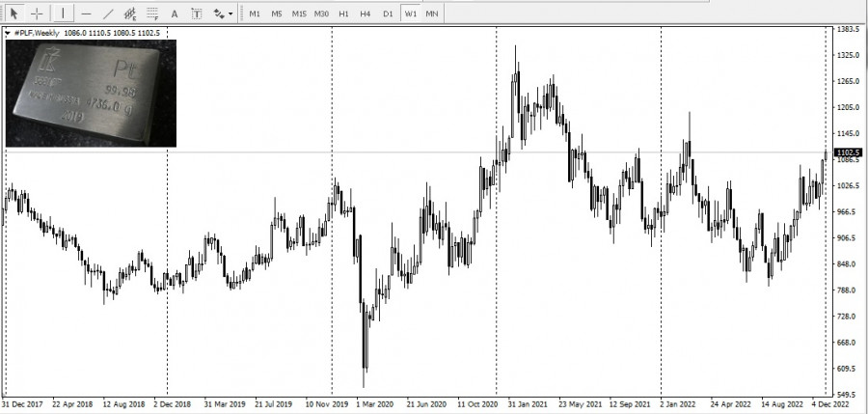Click the 1145.0 price scale value
The image size is (868, 414).
click(848, 133)
